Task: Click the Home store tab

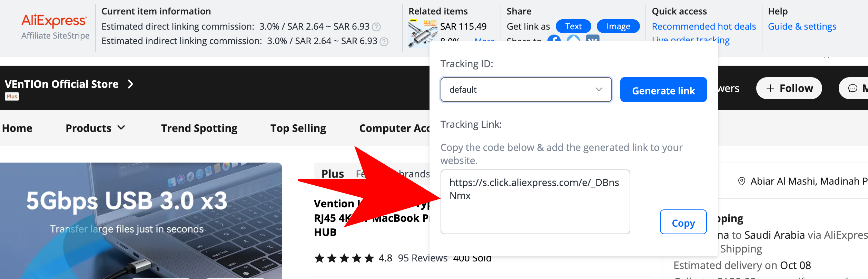Action: pos(17,128)
